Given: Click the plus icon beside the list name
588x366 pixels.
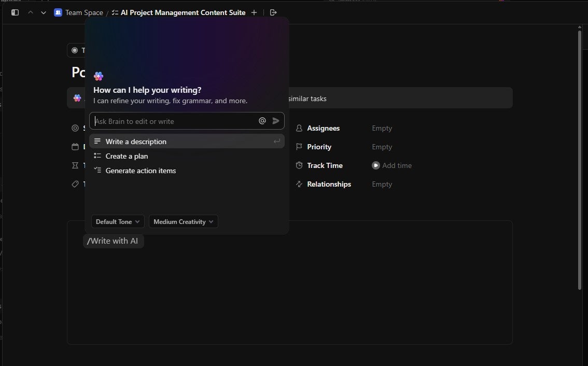Looking at the screenshot, I should tap(254, 12).
